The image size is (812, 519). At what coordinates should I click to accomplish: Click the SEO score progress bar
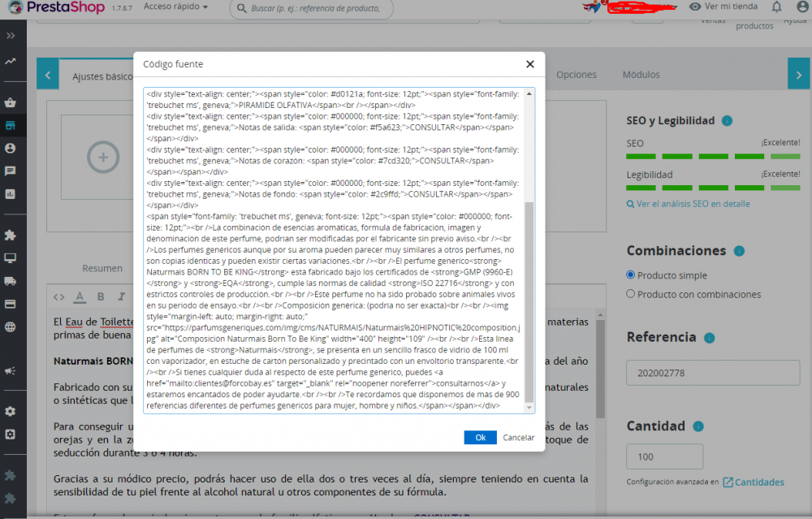click(713, 156)
